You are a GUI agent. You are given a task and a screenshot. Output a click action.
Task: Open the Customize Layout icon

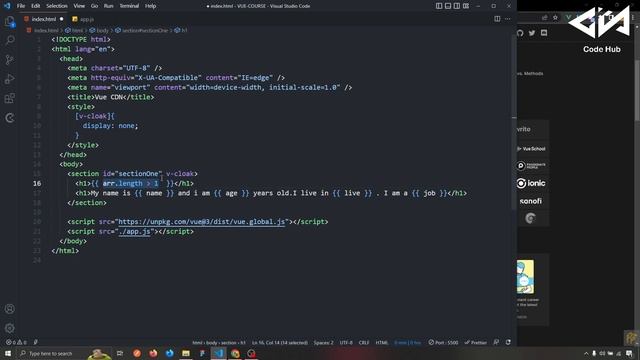tap(466, 6)
